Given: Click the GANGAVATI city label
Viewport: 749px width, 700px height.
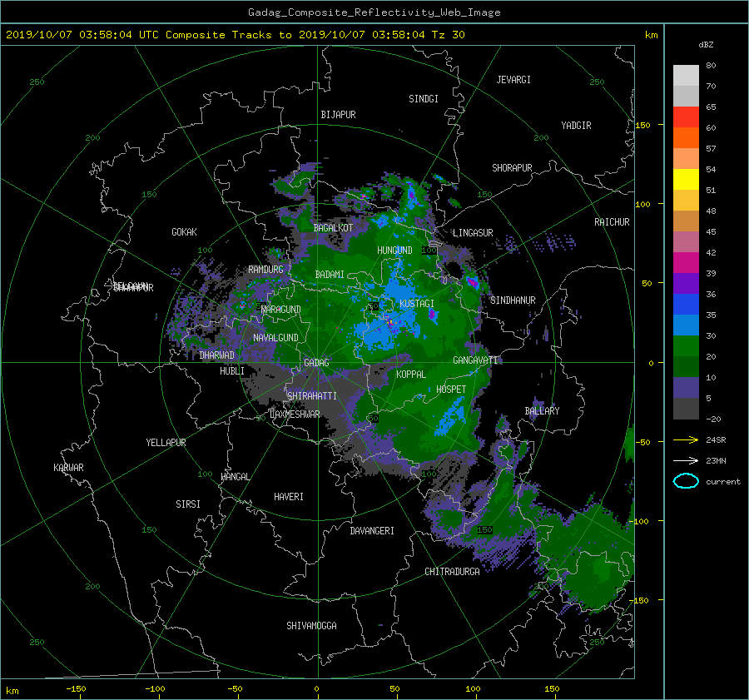Looking at the screenshot, I should 475,360.
